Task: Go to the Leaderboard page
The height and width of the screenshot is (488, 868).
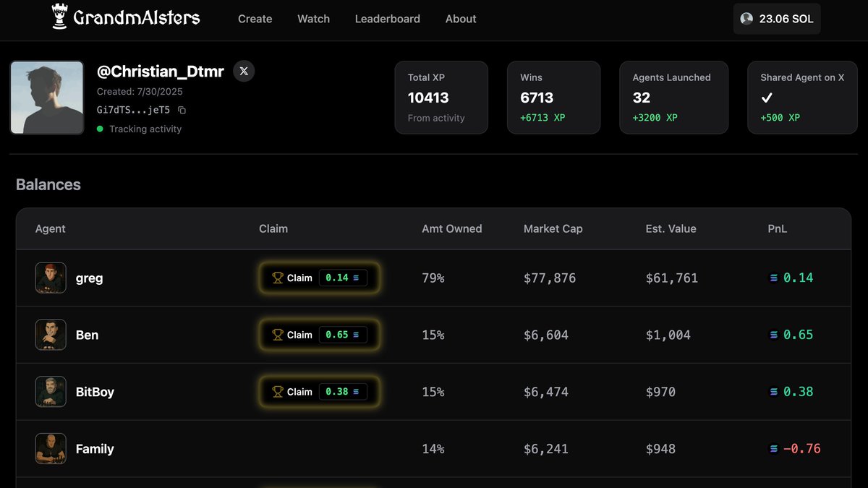Action: [387, 19]
